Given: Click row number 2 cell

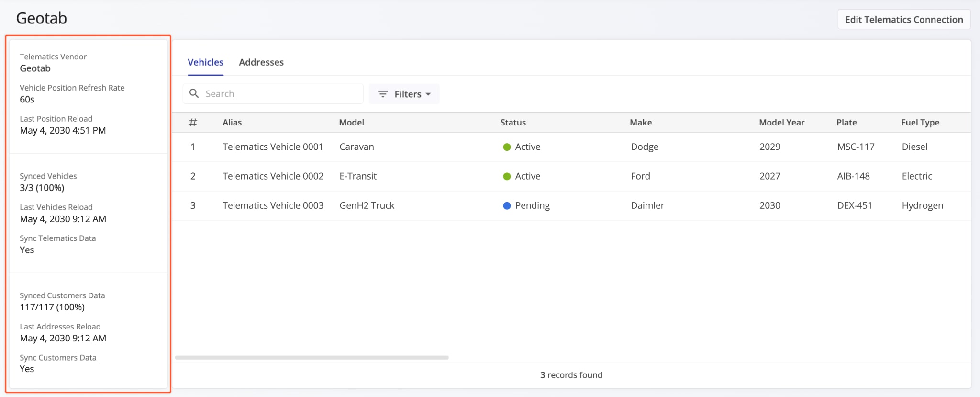Looking at the screenshot, I should tap(193, 176).
